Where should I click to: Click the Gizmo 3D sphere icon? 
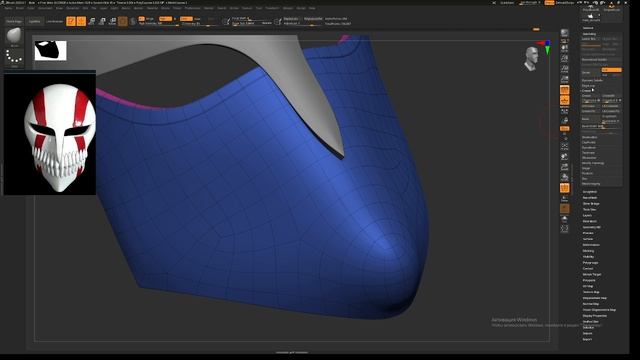click(x=122, y=21)
